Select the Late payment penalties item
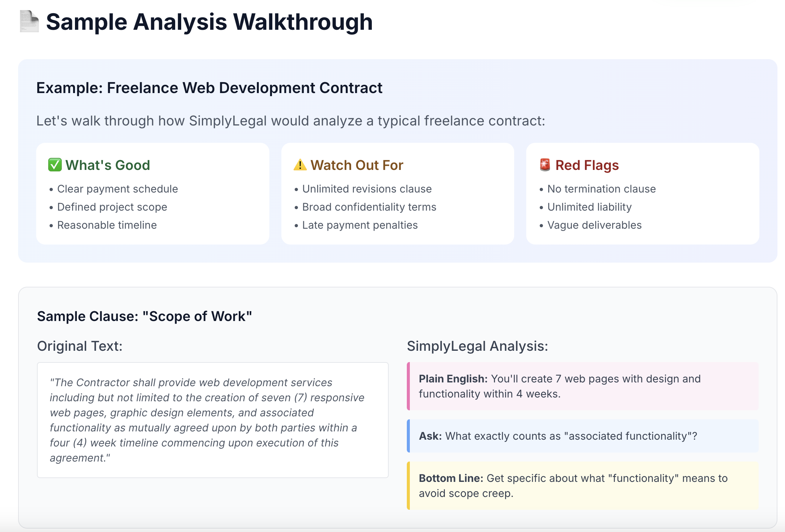Viewport: 785px width, 532px height. (x=360, y=225)
